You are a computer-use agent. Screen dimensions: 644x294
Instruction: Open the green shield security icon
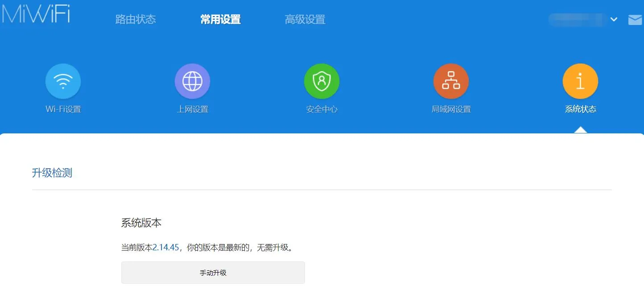(322, 81)
